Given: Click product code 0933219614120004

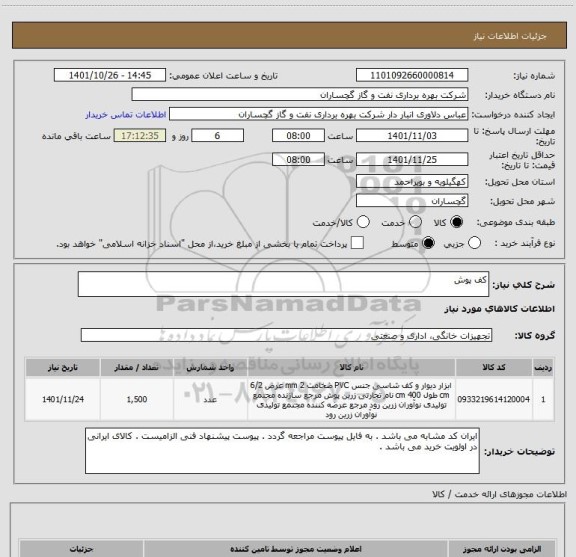Looking at the screenshot, I should (494, 399).
